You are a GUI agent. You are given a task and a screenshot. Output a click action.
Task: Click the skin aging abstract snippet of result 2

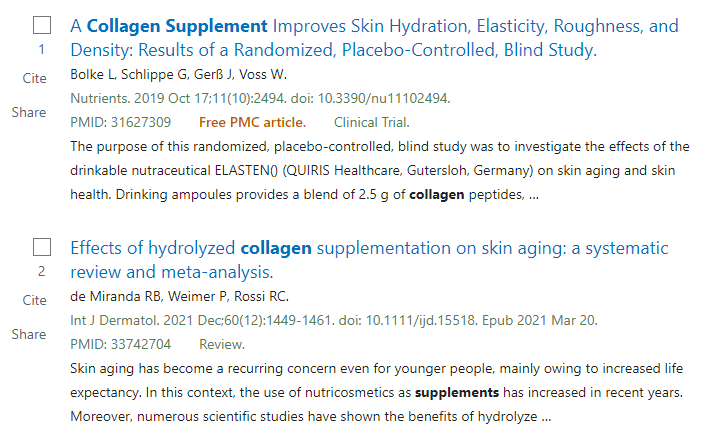[x=377, y=392]
